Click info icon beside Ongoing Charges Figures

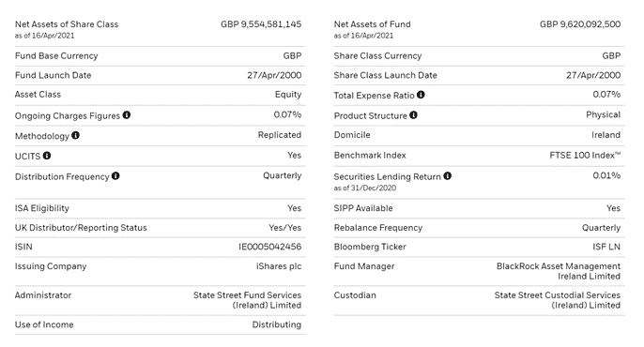pyautogui.click(x=127, y=115)
